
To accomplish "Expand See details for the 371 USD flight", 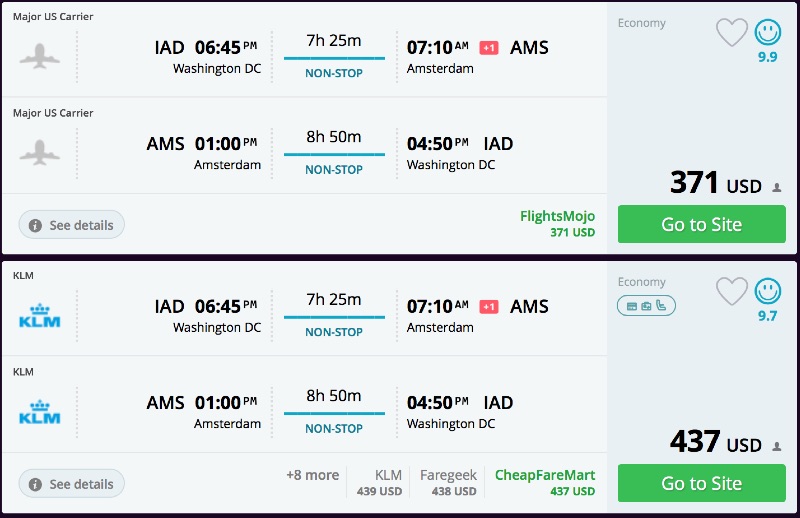I will tap(72, 225).
